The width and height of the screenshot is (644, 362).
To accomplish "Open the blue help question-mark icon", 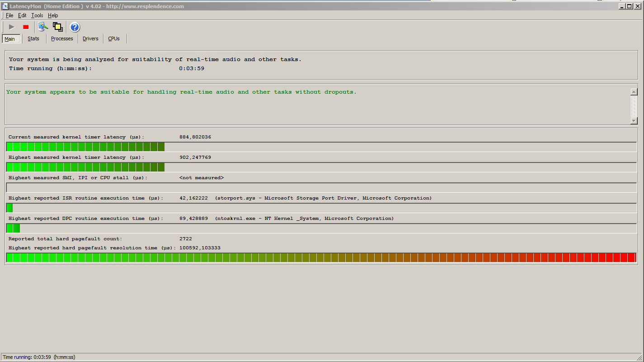I will click(x=75, y=27).
